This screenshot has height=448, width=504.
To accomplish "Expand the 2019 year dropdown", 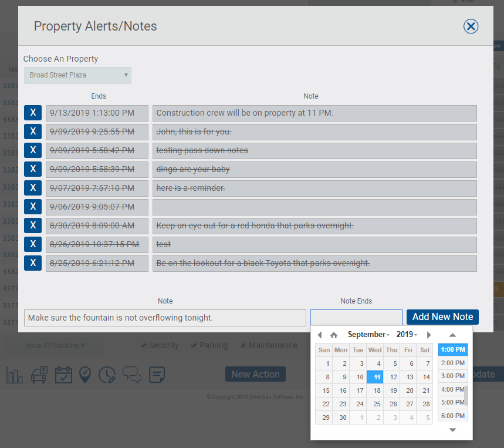I will [407, 335].
